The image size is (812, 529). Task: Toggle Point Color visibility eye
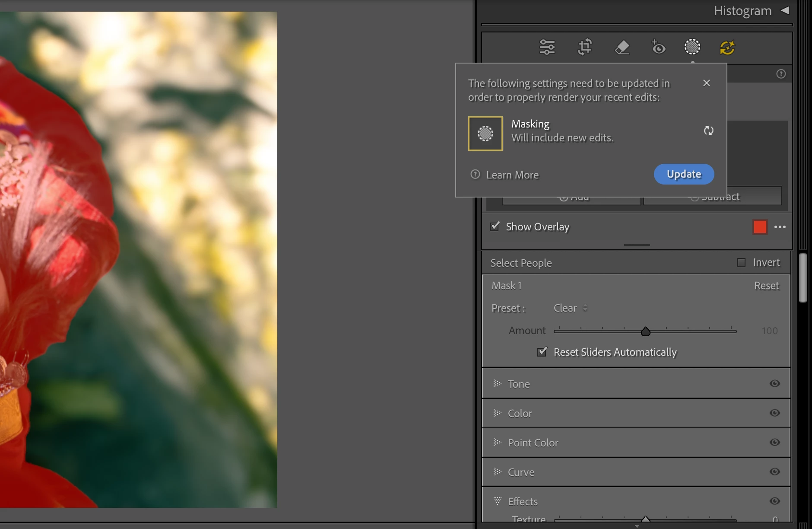(775, 442)
